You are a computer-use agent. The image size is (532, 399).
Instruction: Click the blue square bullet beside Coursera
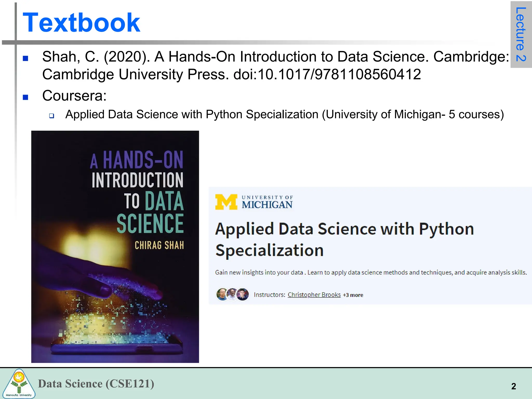coord(25,97)
